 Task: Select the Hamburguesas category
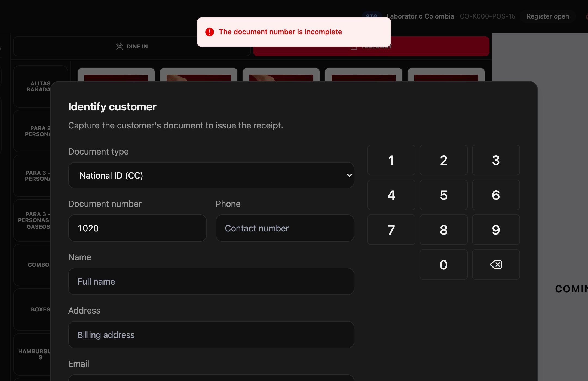[32, 354]
